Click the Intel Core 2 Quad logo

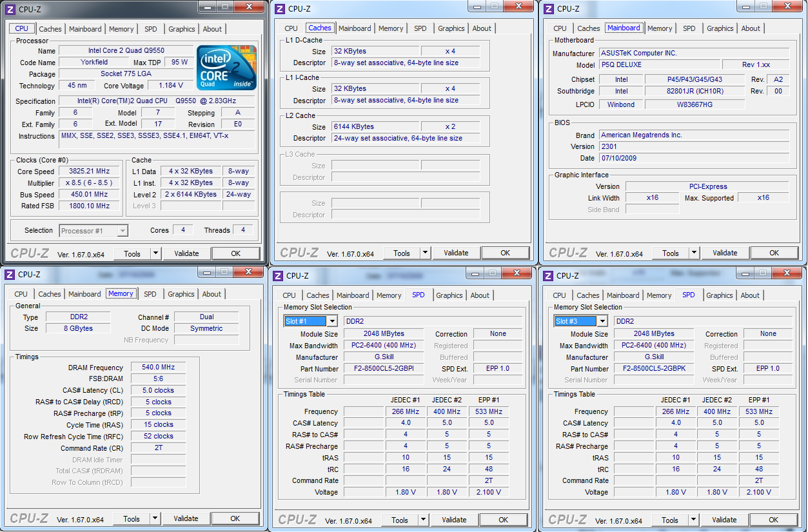(x=226, y=68)
